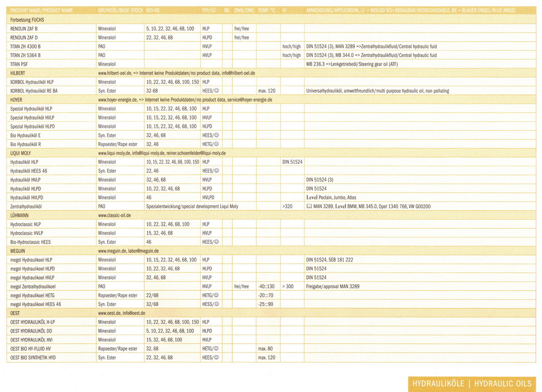Image resolution: width=542 pixels, height=392 pixels.
Task: Click 'Hydroclassic HLP' product name
Action: [25, 224]
